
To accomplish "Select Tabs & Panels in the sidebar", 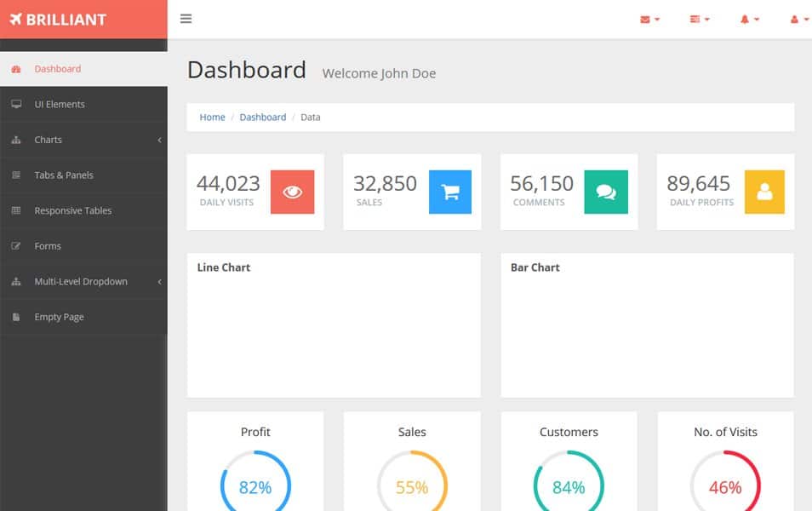I will pyautogui.click(x=62, y=175).
